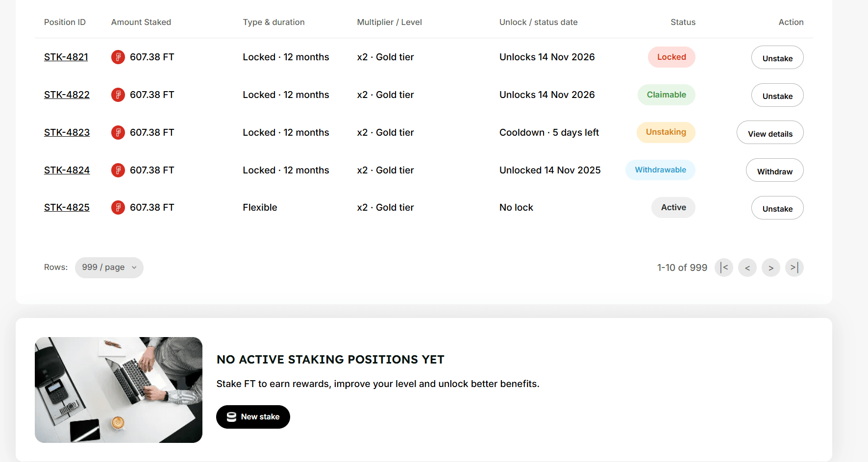Screen dimensions: 868x462
Task: Click the FT token icon in STK-4823 row
Action: (x=118, y=132)
